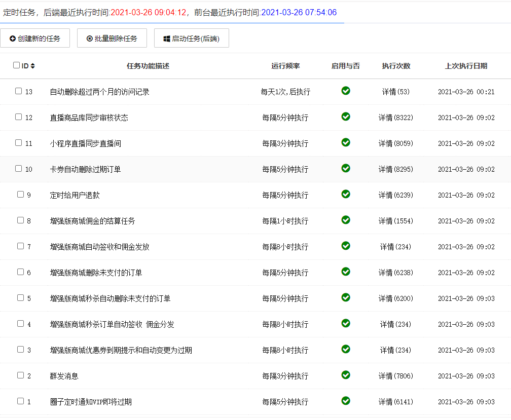
Task: Click status icon for 增强版商城佣金的结算任务
Action: 346,220
